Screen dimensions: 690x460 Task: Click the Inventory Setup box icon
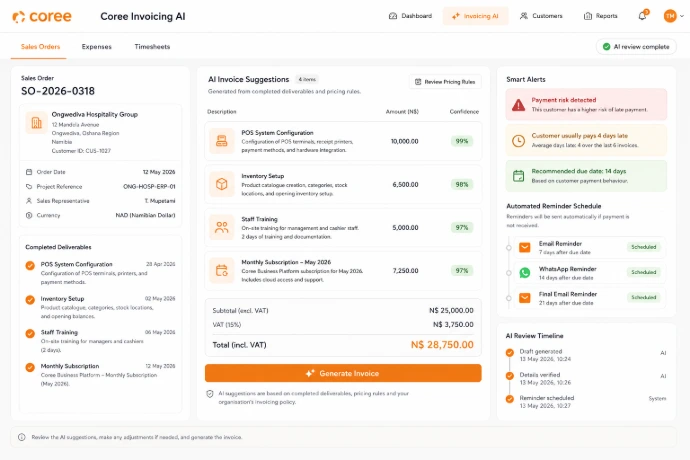[222, 184]
